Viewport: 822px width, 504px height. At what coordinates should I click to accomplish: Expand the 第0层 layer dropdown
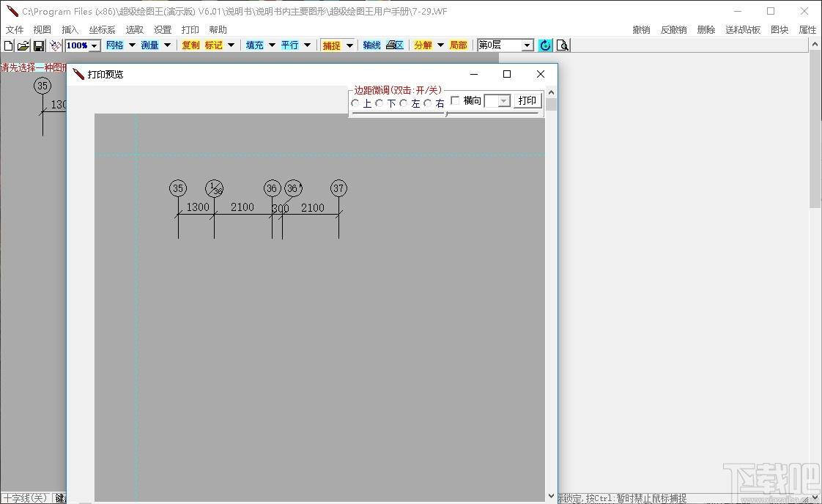point(527,45)
